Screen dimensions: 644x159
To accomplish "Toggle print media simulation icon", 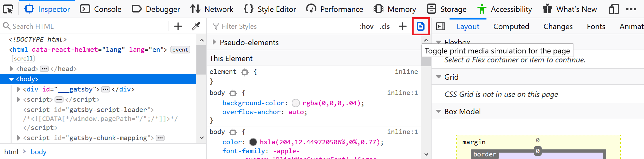I will [x=420, y=26].
